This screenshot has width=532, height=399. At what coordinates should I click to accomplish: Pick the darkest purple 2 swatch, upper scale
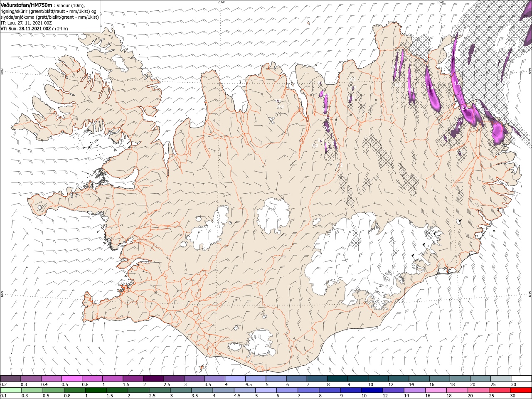point(153,378)
